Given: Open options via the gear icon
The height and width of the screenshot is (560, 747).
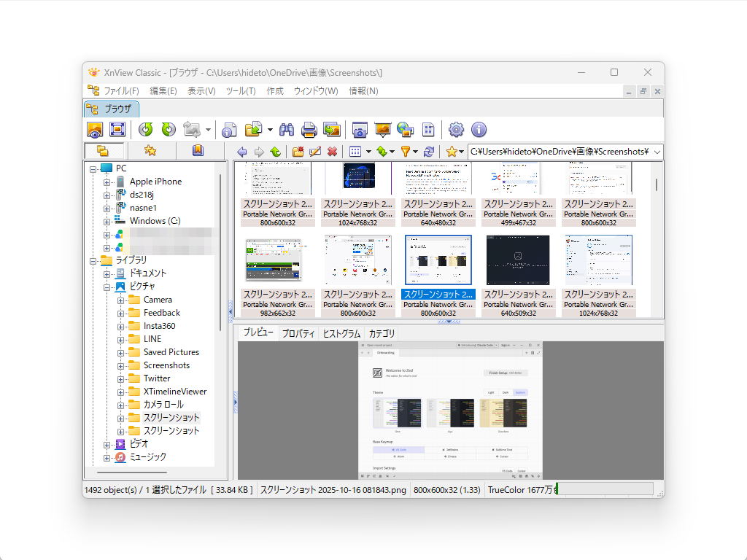Looking at the screenshot, I should point(456,130).
